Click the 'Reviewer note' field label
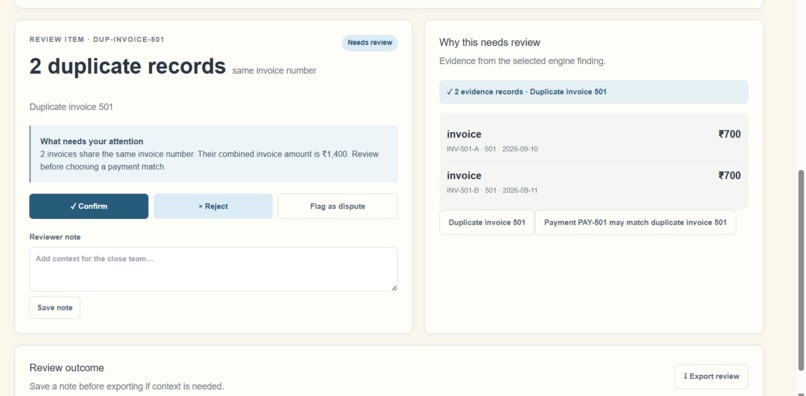 55,237
